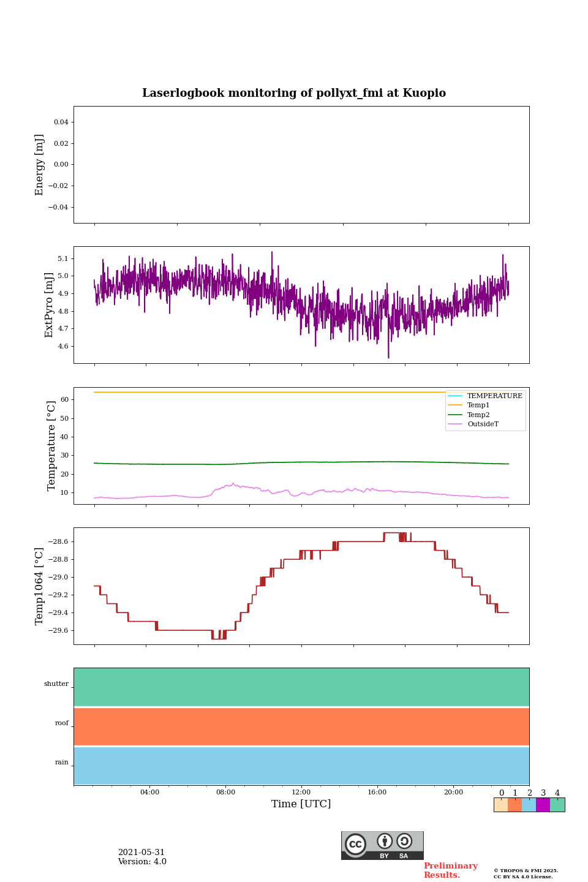Image resolution: width=588 pixels, height=882 pixels.
Task: Click the 2021-05-31 date text
Action: (x=141, y=853)
